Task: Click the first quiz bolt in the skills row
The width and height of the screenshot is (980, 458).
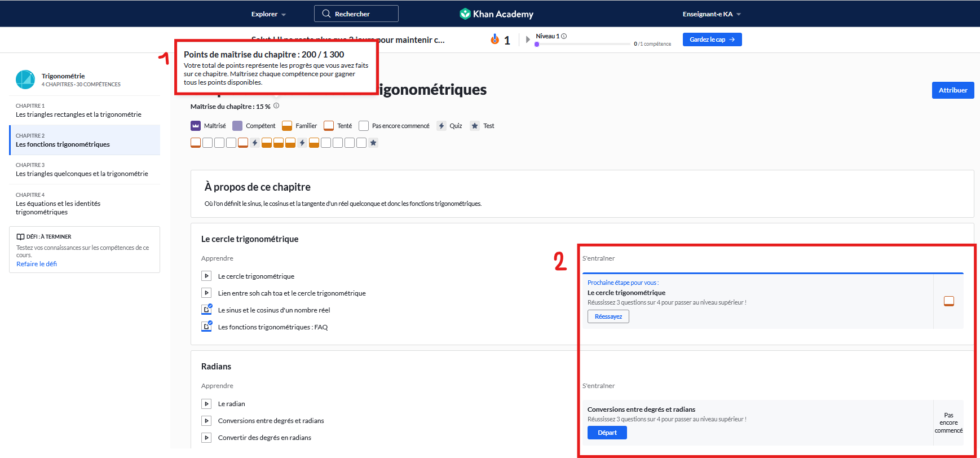Action: point(255,143)
